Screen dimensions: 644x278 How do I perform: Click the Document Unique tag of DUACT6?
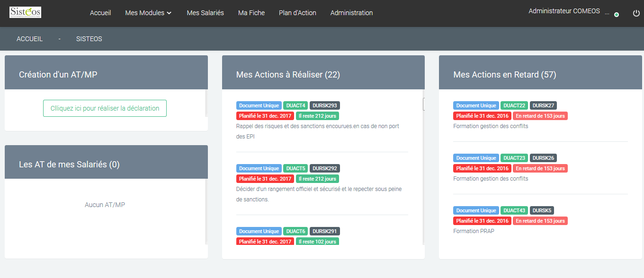(259, 231)
